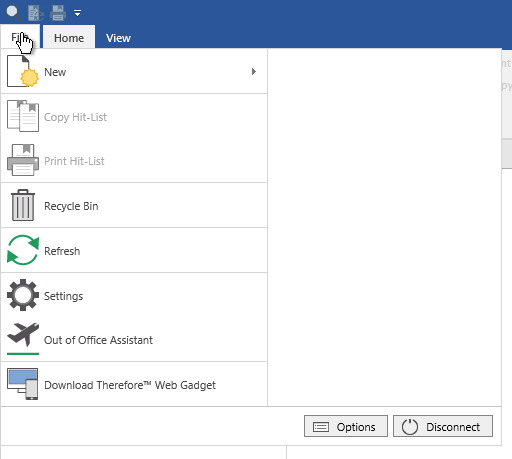Click the power icon on Disconnect button
This screenshot has width=512, height=459.
pos(410,427)
